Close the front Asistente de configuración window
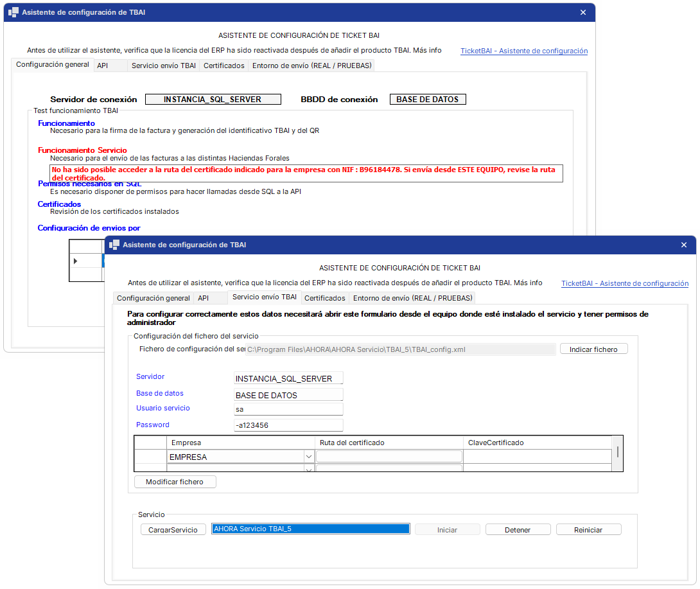 684,245
